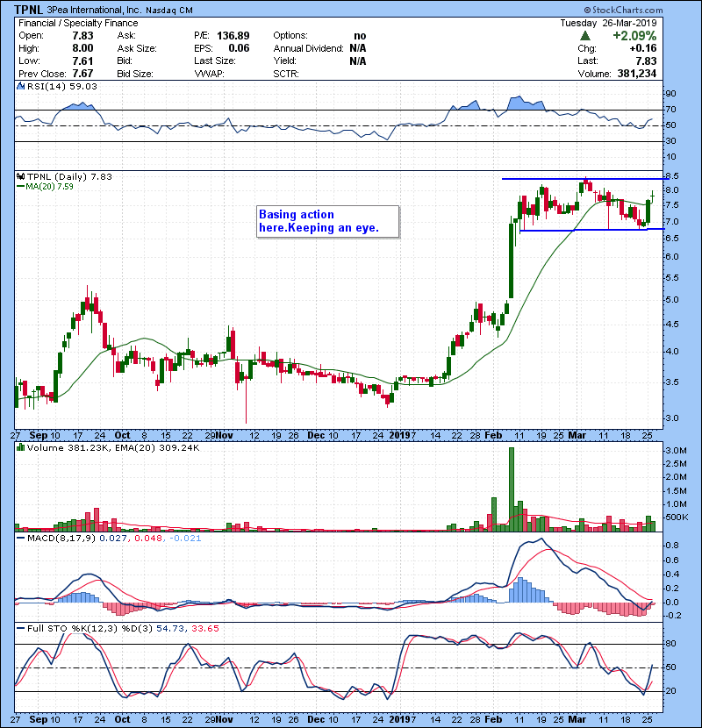The height and width of the screenshot is (728, 702).
Task: Click the lower blue support line near 6.8
Action: [x=592, y=230]
